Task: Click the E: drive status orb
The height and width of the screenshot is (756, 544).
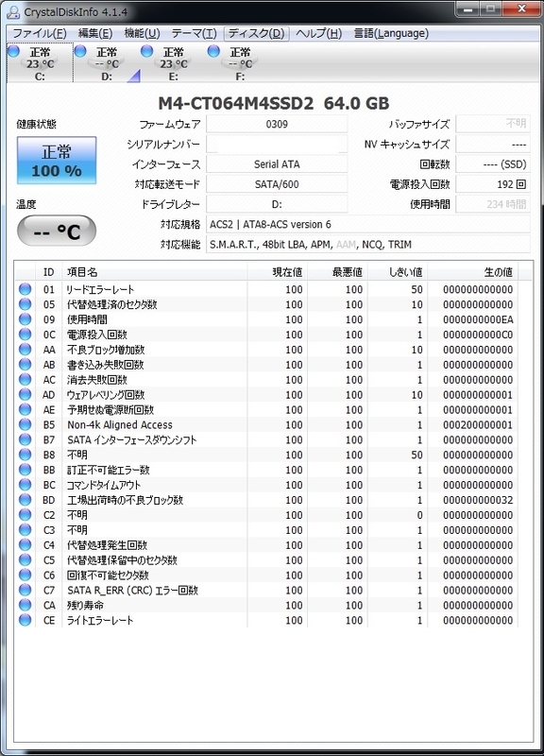Action: 147,51
